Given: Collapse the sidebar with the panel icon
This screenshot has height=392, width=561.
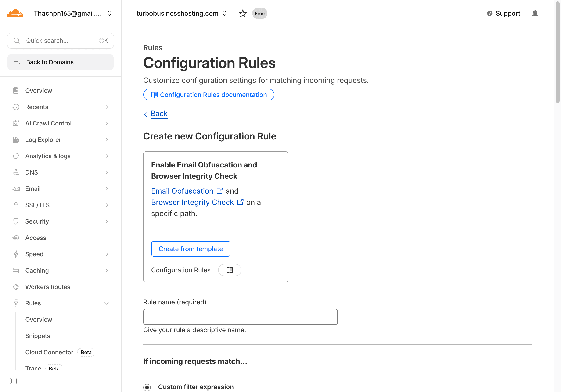Looking at the screenshot, I should pos(13,381).
